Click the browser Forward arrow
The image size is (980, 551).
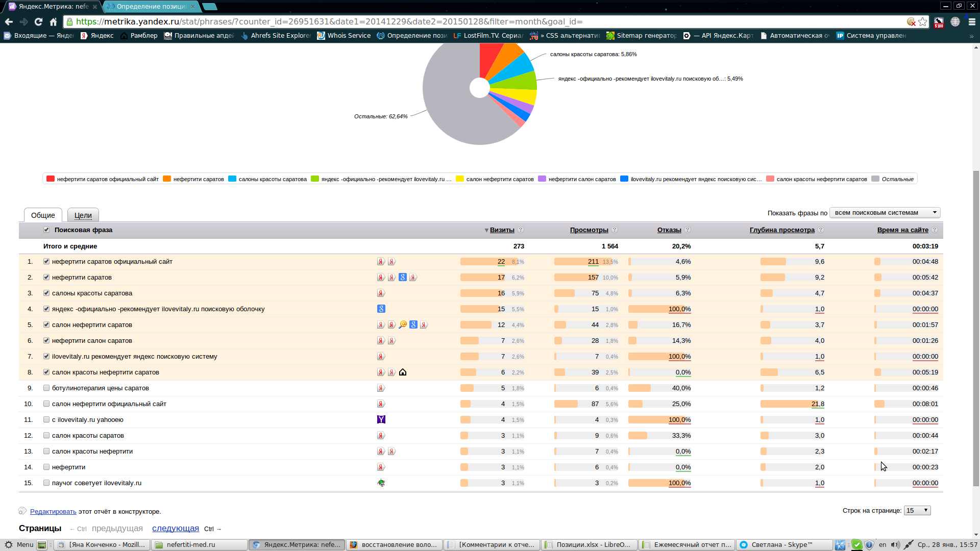pos(23,21)
